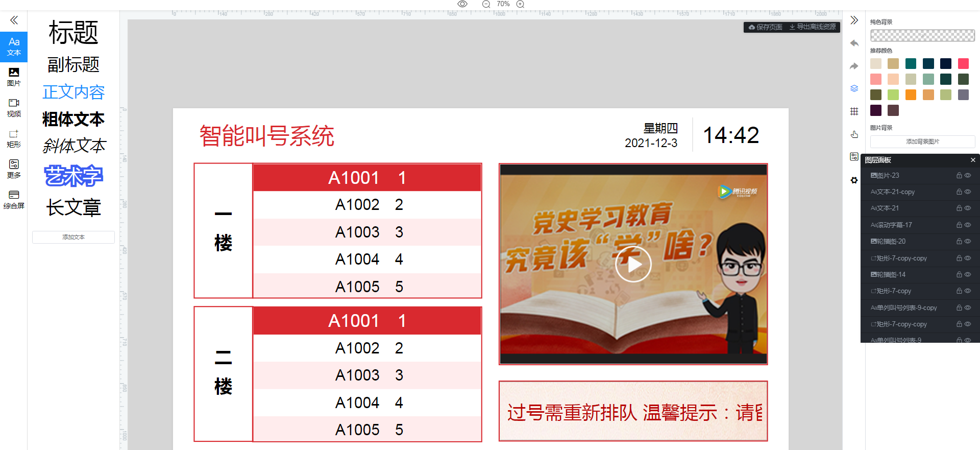This screenshot has height=450, width=980.
Task: Insert the 长文章 long article preset
Action: click(73, 207)
